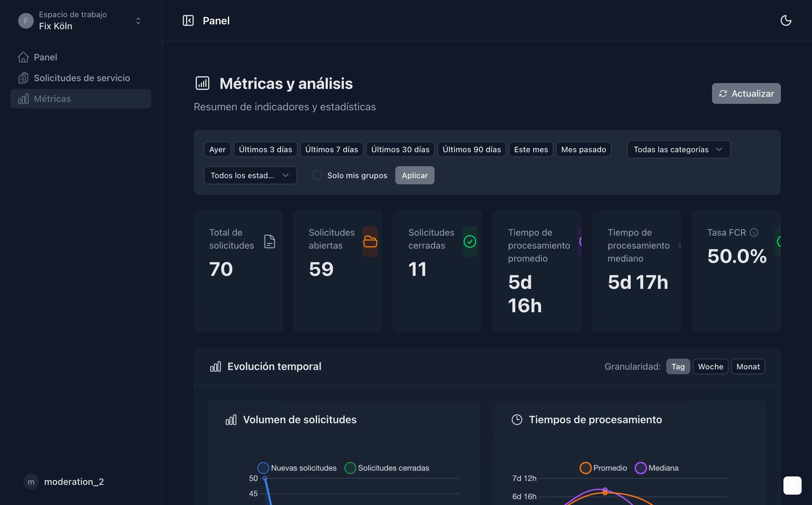
Task: Click the info icon next to Tasa FCR
Action: point(755,232)
